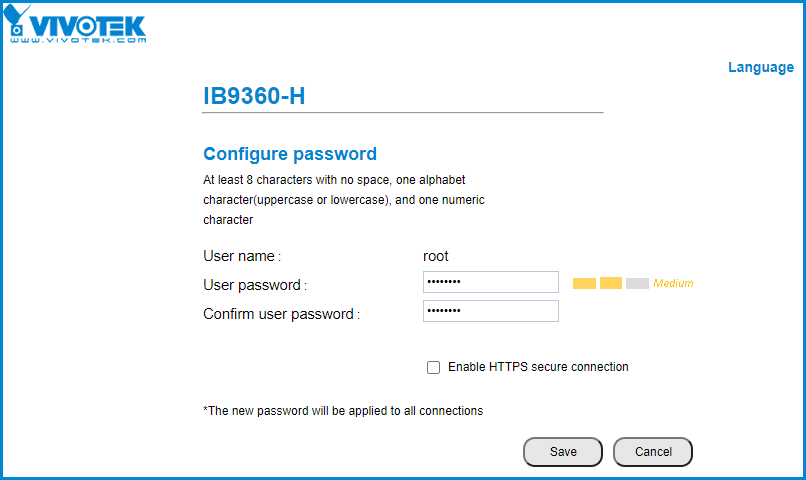Focus the User password input field
This screenshot has height=480, width=806.
tap(490, 283)
